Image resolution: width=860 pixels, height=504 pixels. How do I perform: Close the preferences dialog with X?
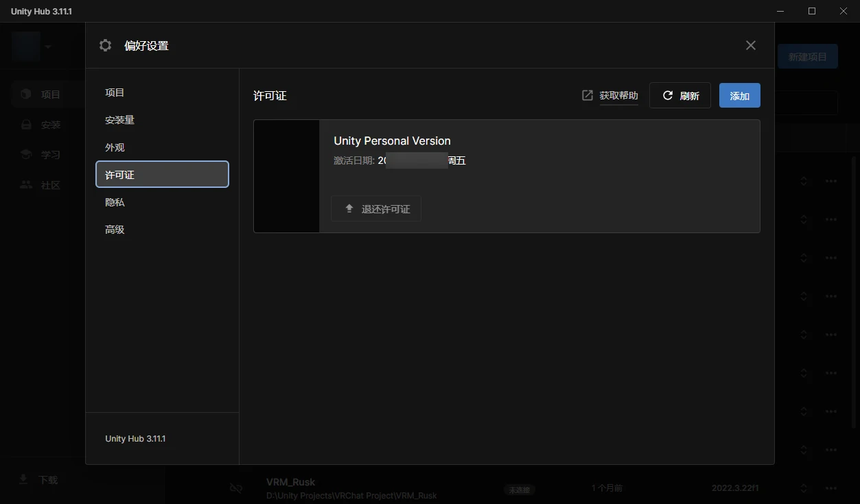point(750,45)
